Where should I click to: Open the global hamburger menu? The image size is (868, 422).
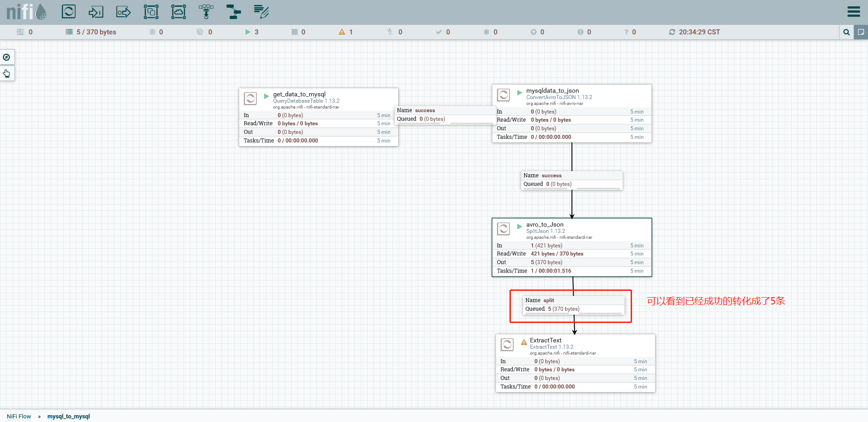854,12
